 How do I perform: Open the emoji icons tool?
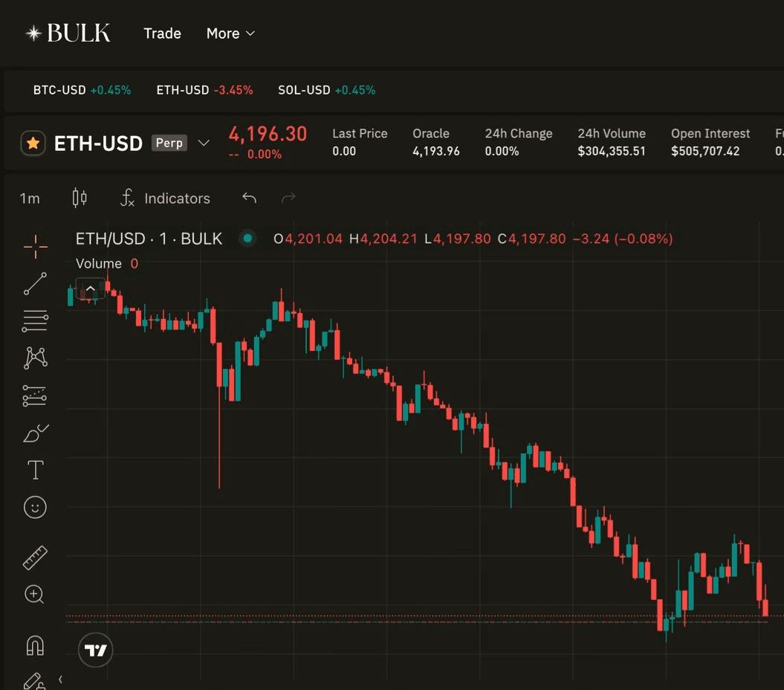tap(35, 507)
